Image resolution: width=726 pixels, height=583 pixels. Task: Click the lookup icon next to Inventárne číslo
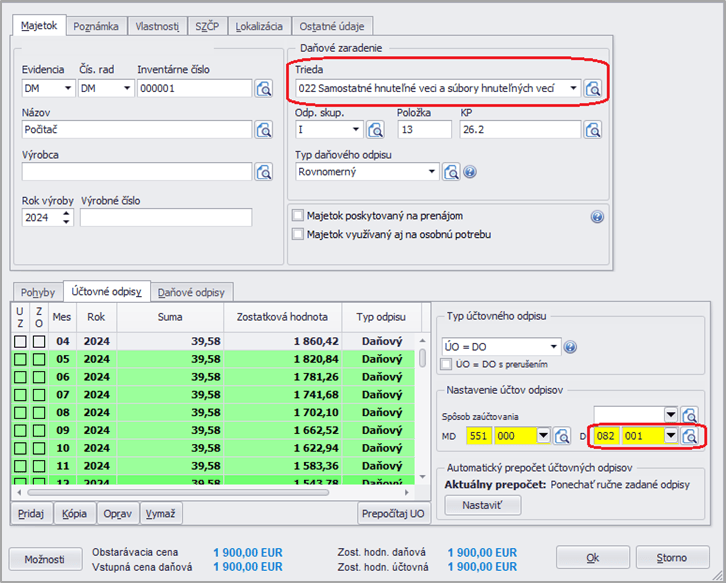point(264,89)
